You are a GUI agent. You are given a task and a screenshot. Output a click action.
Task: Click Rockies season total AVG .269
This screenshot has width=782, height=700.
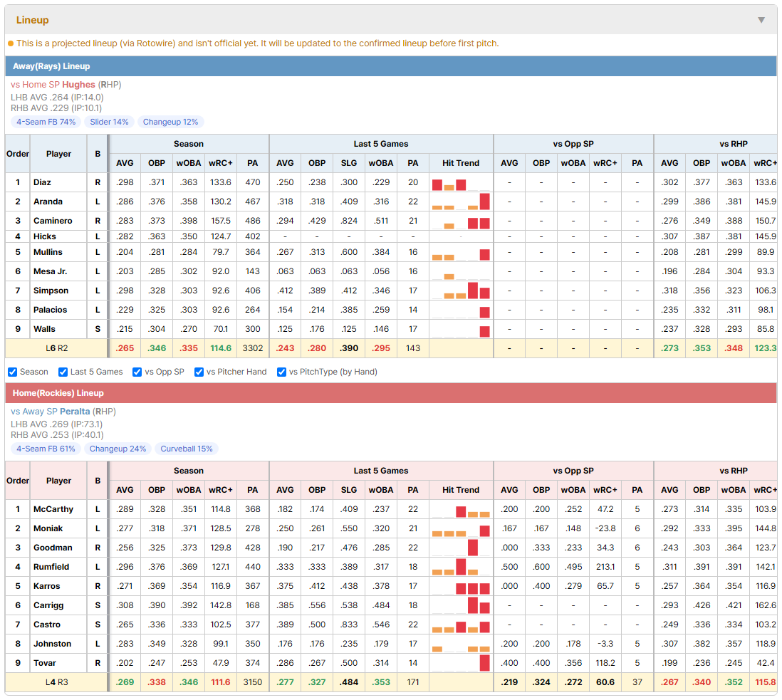tap(125, 682)
